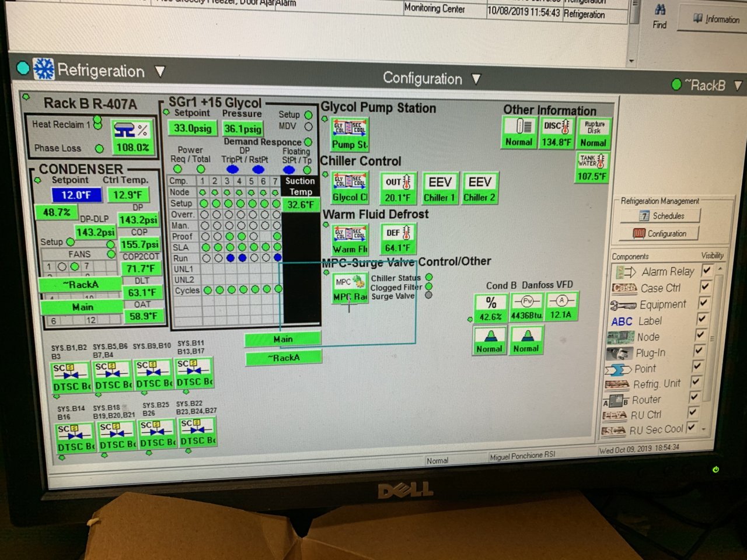Image resolution: width=747 pixels, height=560 pixels.
Task: Click the Phase Loss status indicator
Action: tap(99, 149)
